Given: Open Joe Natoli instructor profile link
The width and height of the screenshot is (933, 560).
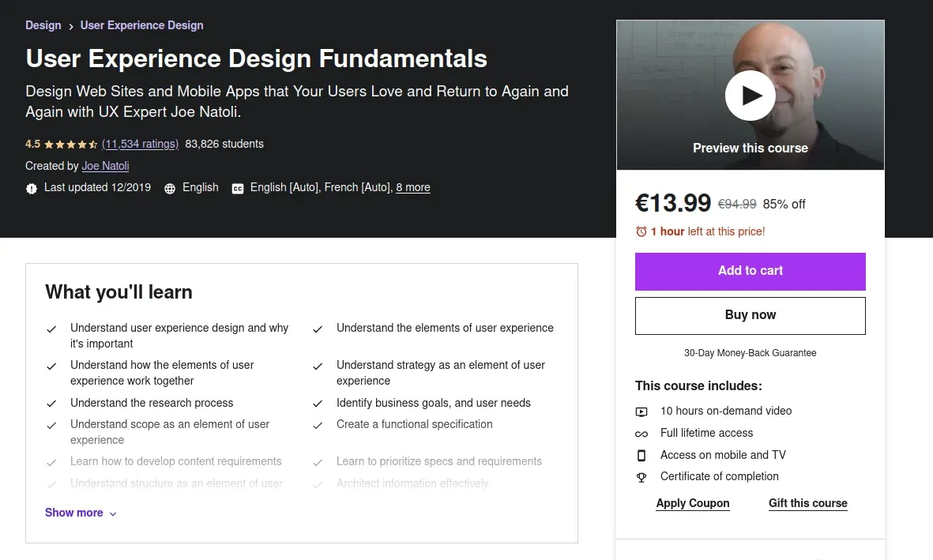Looking at the screenshot, I should (105, 166).
